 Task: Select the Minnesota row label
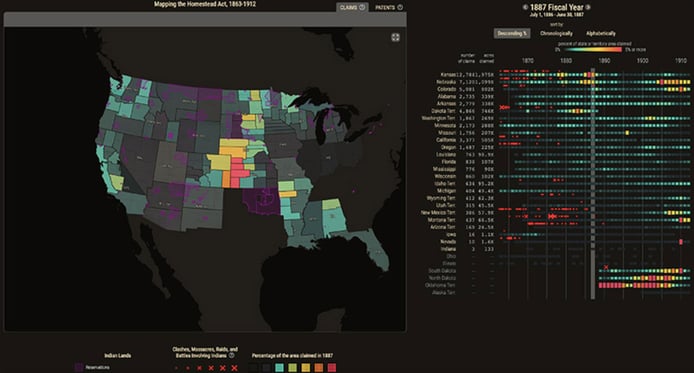pyautogui.click(x=444, y=125)
